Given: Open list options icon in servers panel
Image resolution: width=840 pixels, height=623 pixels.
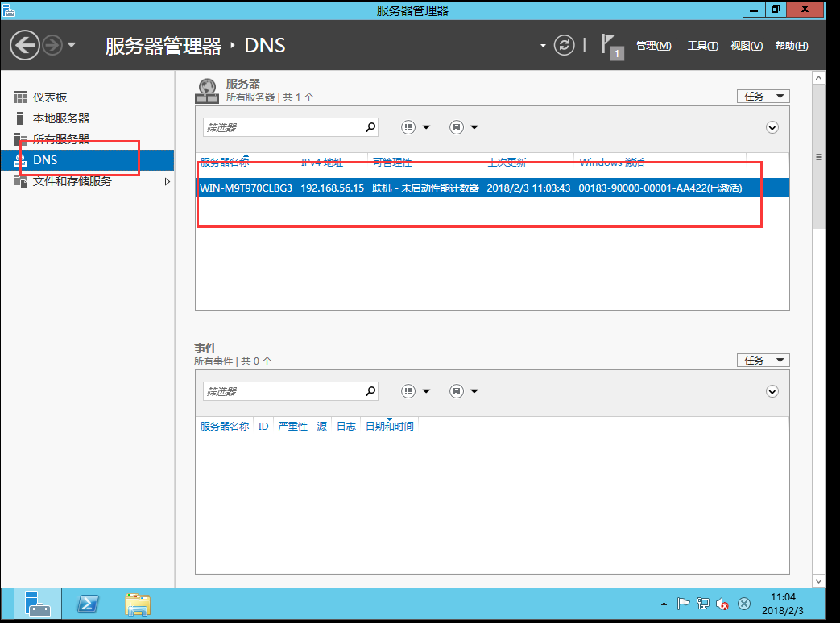Looking at the screenshot, I should click(408, 127).
